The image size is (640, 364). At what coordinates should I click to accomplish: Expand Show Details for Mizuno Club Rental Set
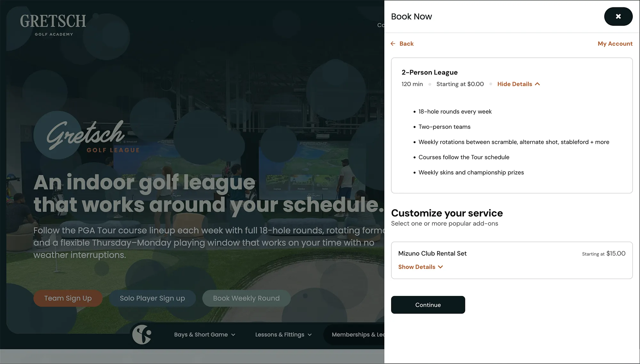point(420,267)
